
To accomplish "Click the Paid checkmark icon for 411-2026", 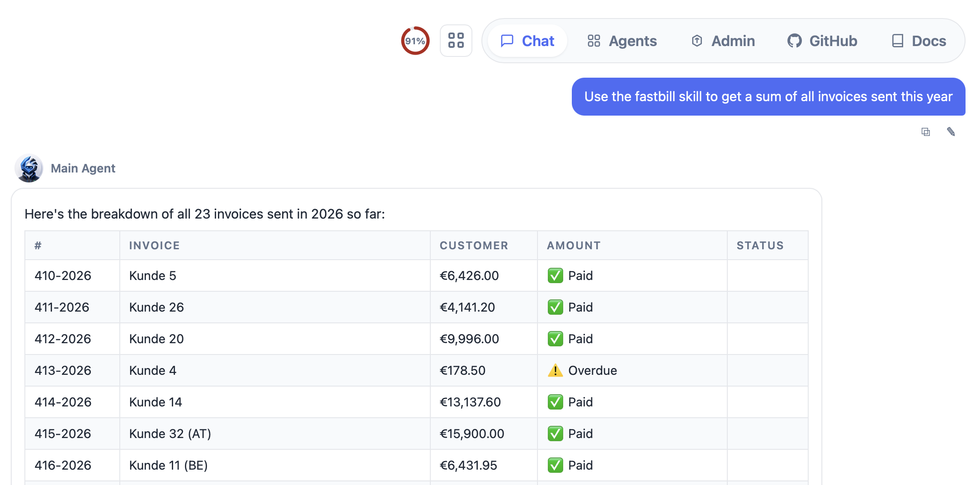I will click(x=555, y=307).
